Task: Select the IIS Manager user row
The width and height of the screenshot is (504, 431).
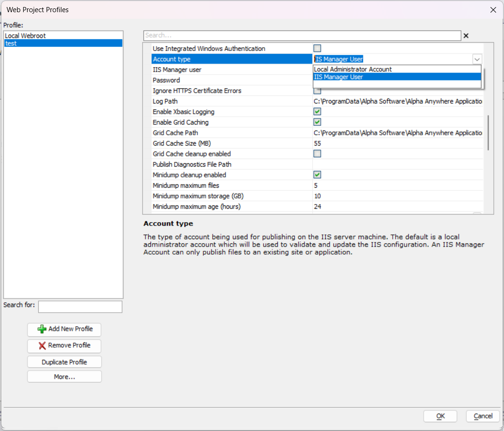Action: [x=232, y=70]
